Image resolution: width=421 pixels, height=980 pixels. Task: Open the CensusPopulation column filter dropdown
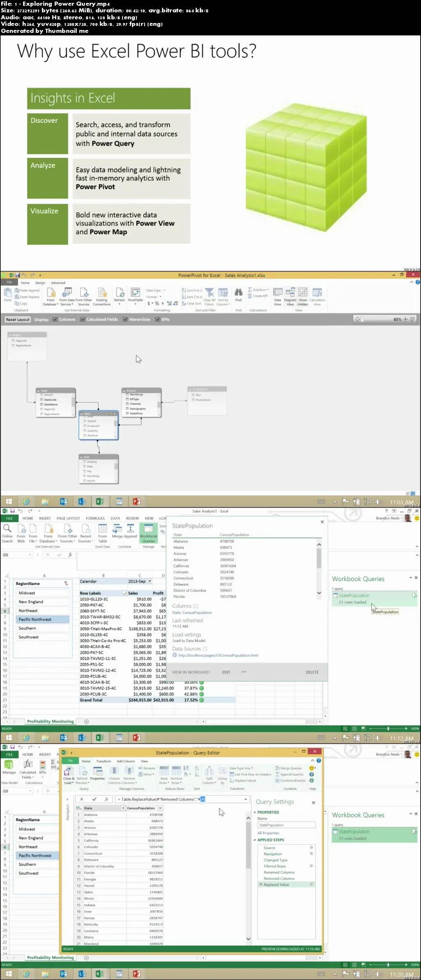160,808
